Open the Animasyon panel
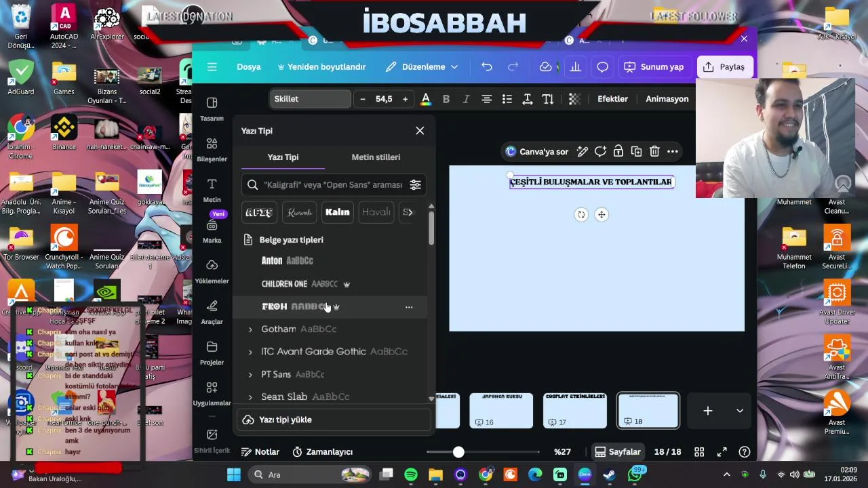The width and height of the screenshot is (868, 488). 667,99
